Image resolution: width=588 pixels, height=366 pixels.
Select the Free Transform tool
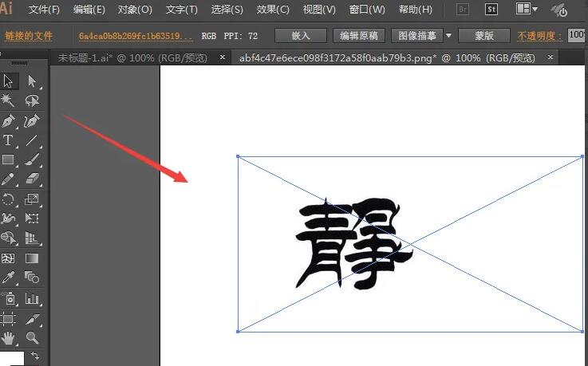pyautogui.click(x=32, y=218)
